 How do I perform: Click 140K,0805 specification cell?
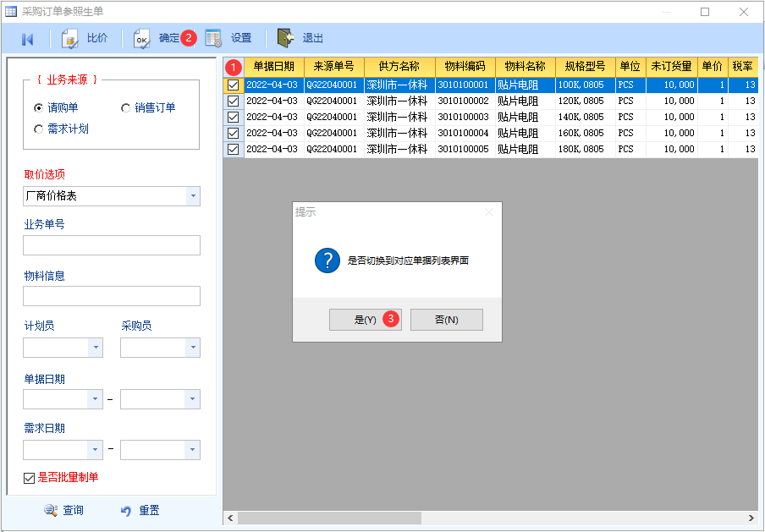pos(585,117)
